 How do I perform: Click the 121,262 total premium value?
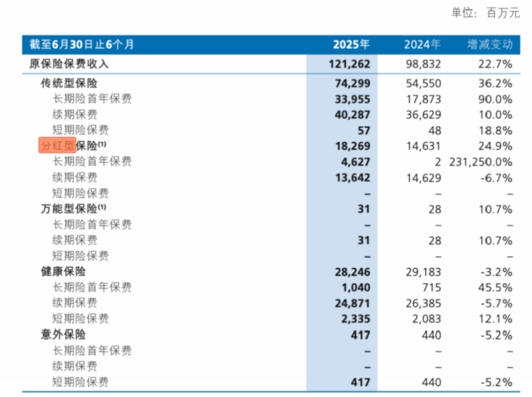[x=349, y=64]
